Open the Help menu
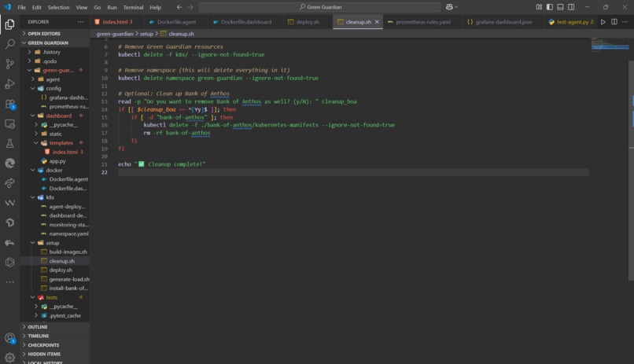The height and width of the screenshot is (364, 634). [x=155, y=7]
